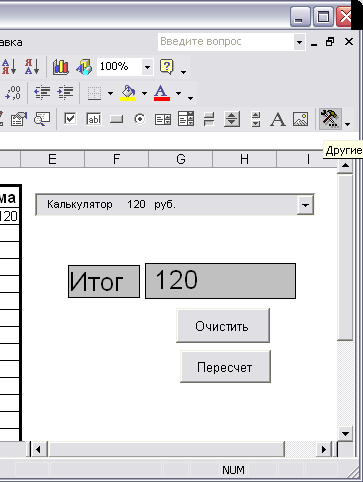Open Калькулятор 120 руб. combo box dropdown
Screen dimensions: 363x482
coord(305,205)
